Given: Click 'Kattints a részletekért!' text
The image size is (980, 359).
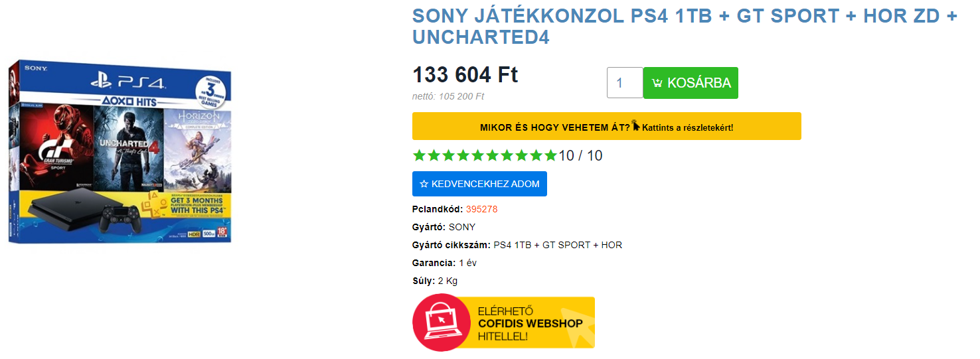Looking at the screenshot, I should (x=687, y=127).
